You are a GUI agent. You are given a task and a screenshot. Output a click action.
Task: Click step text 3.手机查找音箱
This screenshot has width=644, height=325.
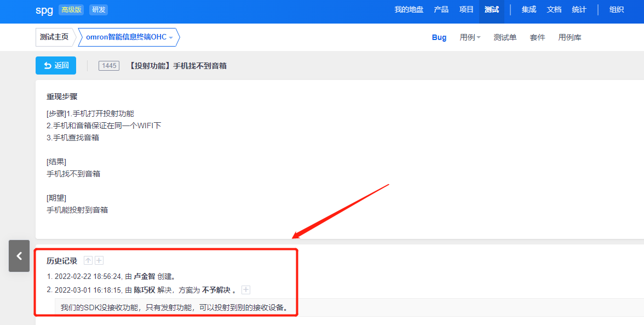tap(73, 138)
